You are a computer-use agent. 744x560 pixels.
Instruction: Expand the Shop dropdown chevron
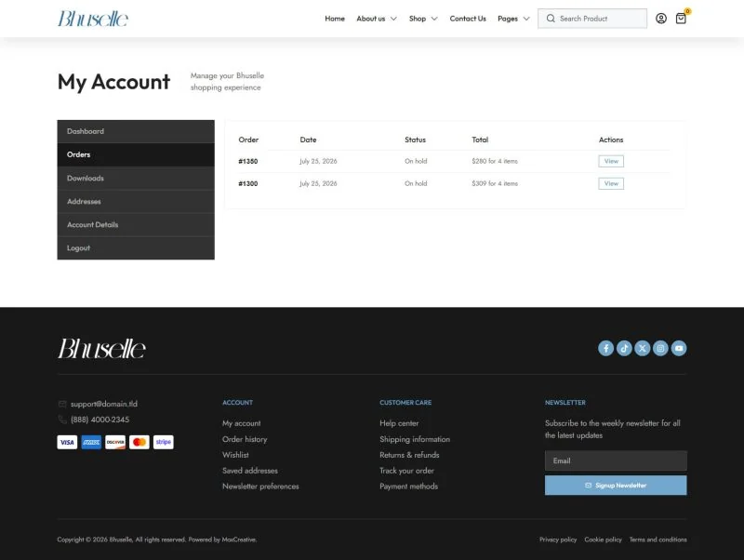(x=434, y=19)
